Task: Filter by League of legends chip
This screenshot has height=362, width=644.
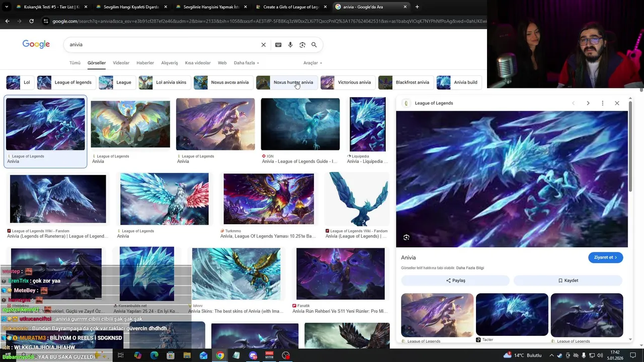Action: [x=66, y=82]
